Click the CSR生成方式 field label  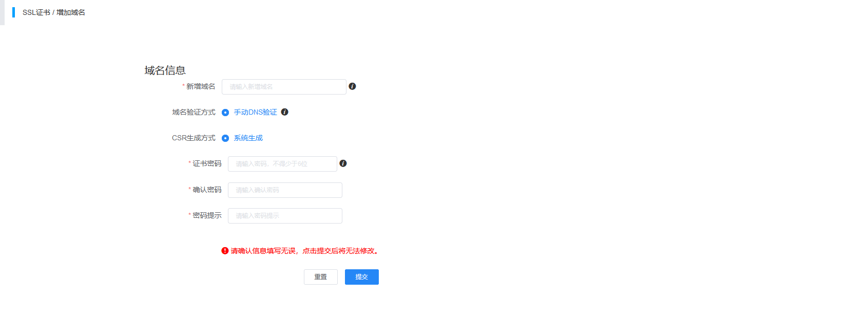pyautogui.click(x=194, y=138)
